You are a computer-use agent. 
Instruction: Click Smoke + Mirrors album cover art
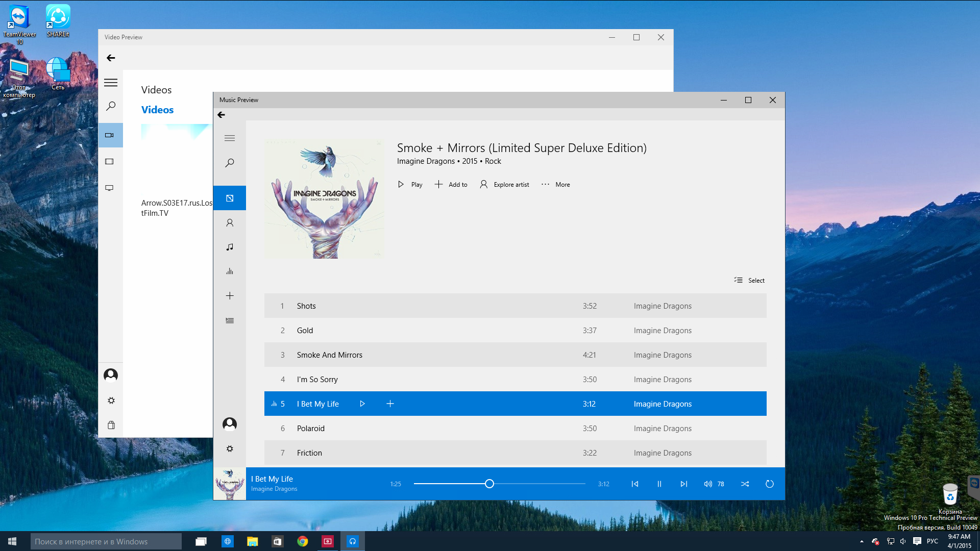click(x=324, y=199)
